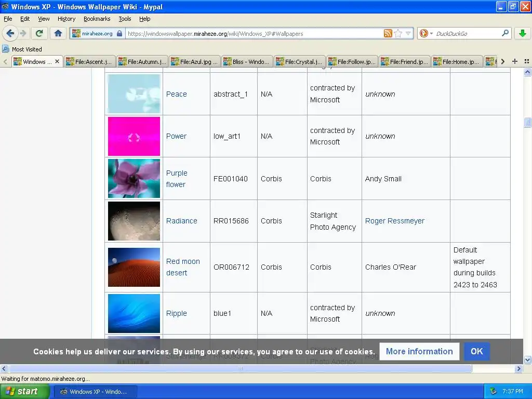
Task: Click the RSS feed icon in address bar
Action: (x=388, y=33)
